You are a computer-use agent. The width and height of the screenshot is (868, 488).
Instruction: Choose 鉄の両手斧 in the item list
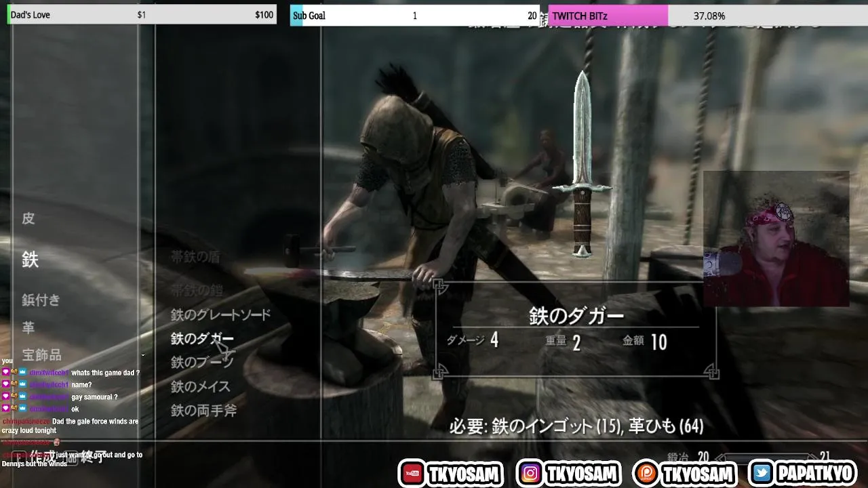(203, 410)
